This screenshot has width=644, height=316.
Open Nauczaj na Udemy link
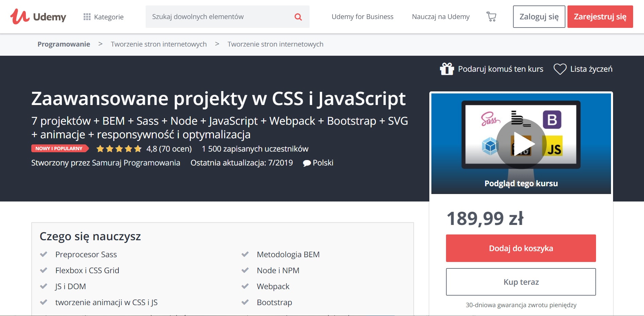coord(441,17)
